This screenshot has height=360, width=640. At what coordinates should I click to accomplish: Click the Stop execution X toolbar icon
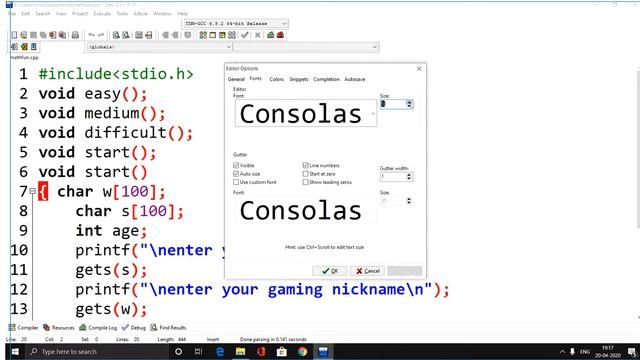pyautogui.click(x=258, y=35)
